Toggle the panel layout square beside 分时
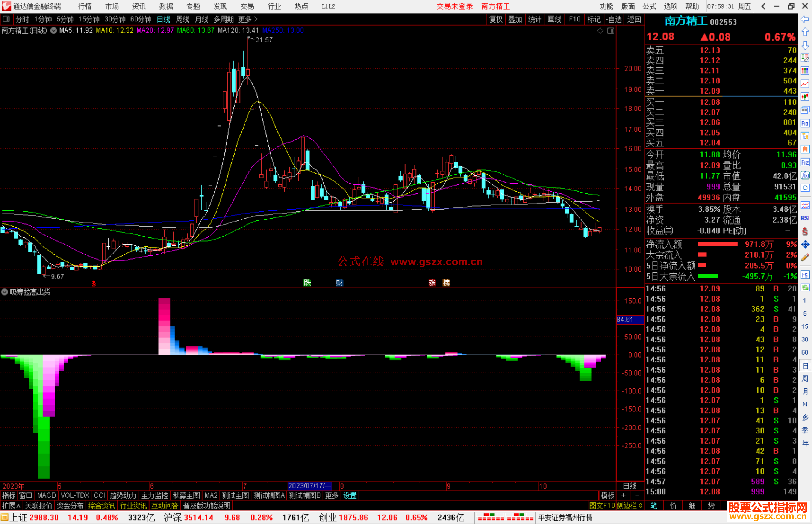Screen dimensions: 812x524 click(6, 19)
